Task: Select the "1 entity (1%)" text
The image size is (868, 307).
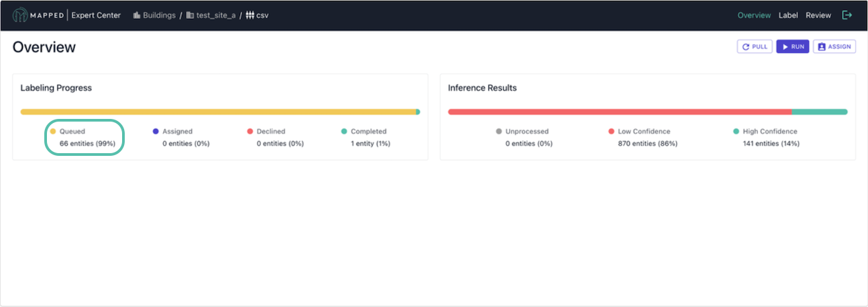Action: point(370,144)
